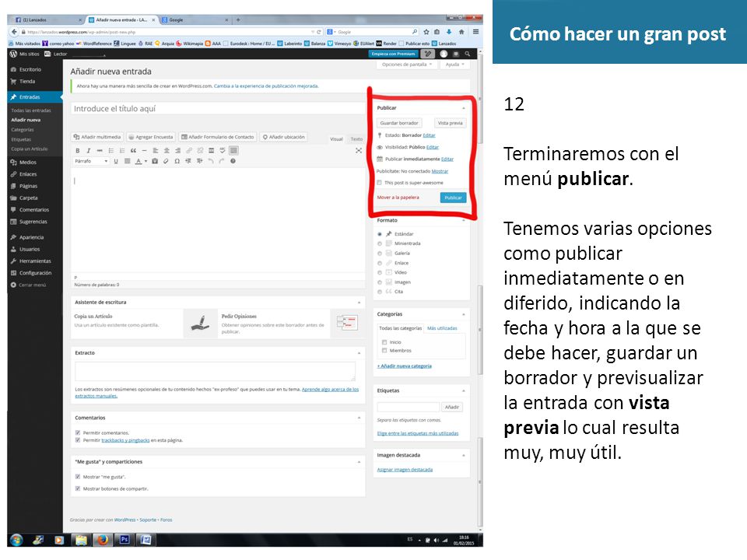Redo the edit in editor
747x560 pixels.
coord(222,162)
